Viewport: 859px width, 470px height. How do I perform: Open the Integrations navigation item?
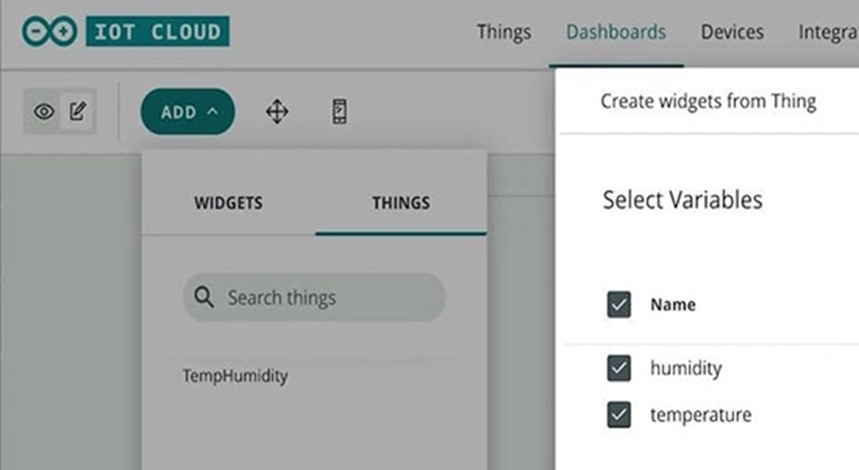828,32
